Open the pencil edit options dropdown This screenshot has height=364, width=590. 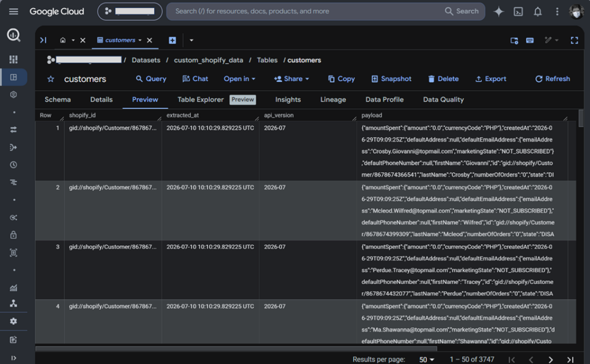coord(551,40)
